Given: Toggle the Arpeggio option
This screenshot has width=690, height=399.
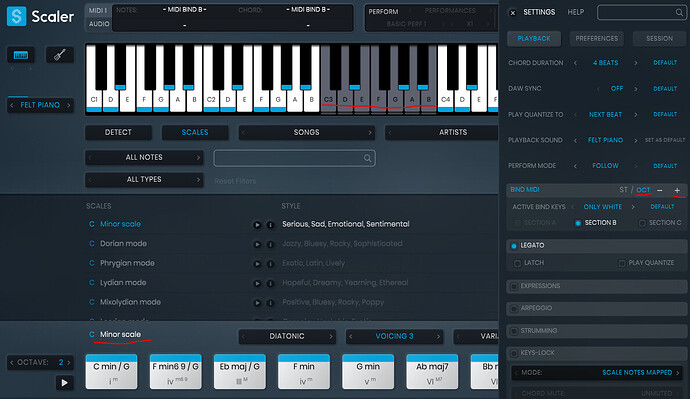Looking at the screenshot, I should (x=514, y=308).
